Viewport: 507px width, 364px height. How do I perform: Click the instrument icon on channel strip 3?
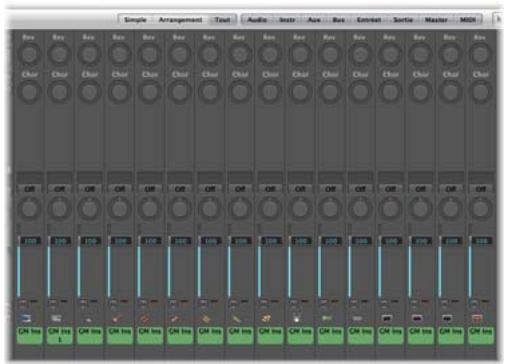click(87, 319)
